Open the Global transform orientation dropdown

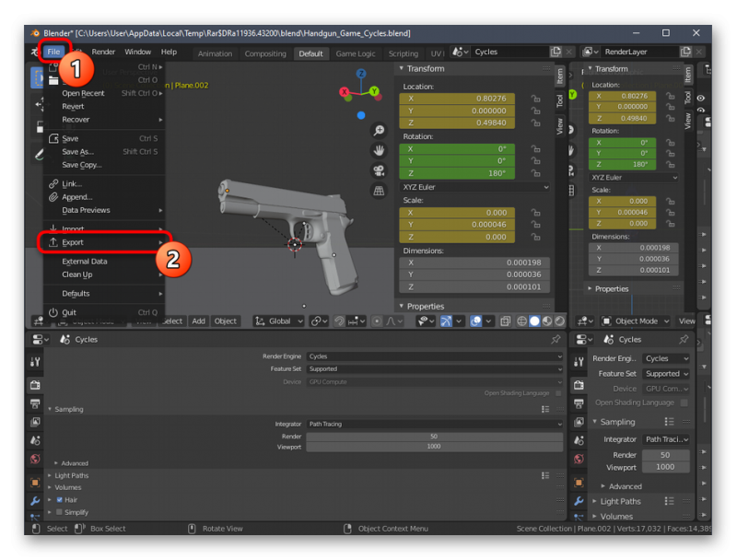[x=279, y=321]
